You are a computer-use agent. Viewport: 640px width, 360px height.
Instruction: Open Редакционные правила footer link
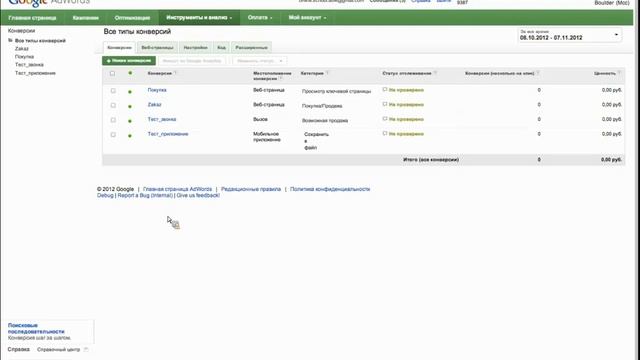pyautogui.click(x=251, y=189)
